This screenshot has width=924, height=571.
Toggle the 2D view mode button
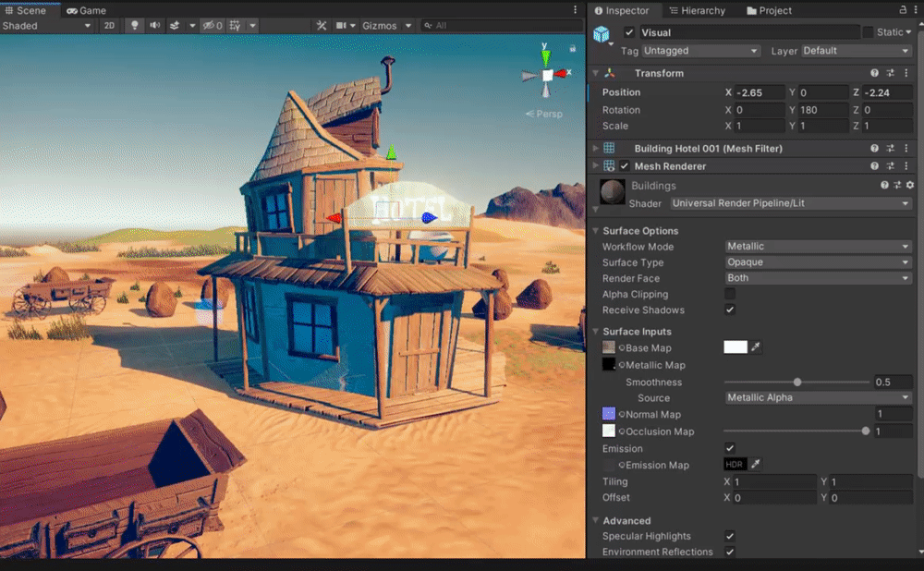point(109,26)
